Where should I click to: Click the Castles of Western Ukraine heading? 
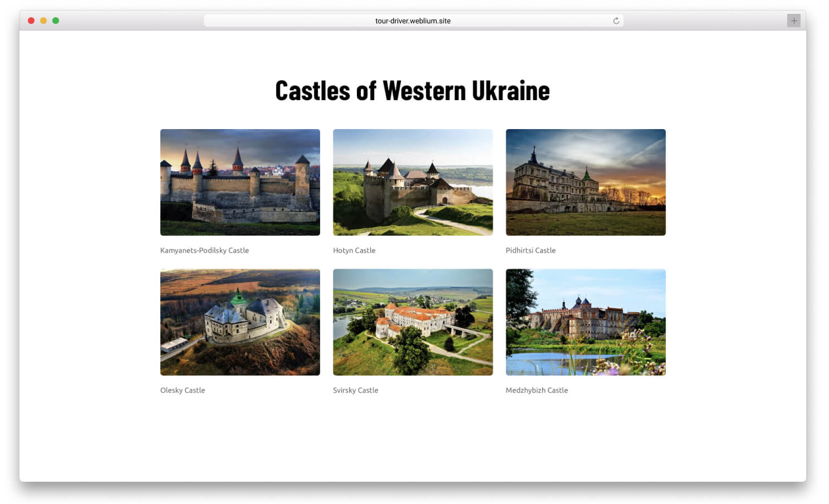tap(413, 91)
